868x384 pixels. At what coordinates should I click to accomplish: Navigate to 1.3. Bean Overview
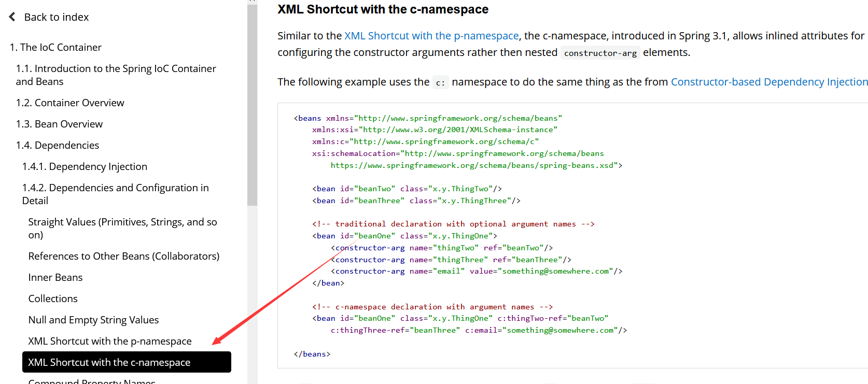[x=59, y=124]
